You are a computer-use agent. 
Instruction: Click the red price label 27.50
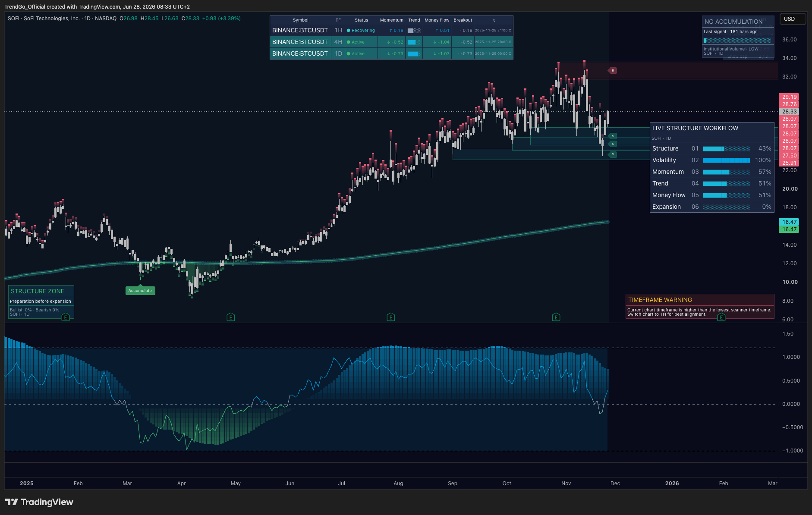790,156
